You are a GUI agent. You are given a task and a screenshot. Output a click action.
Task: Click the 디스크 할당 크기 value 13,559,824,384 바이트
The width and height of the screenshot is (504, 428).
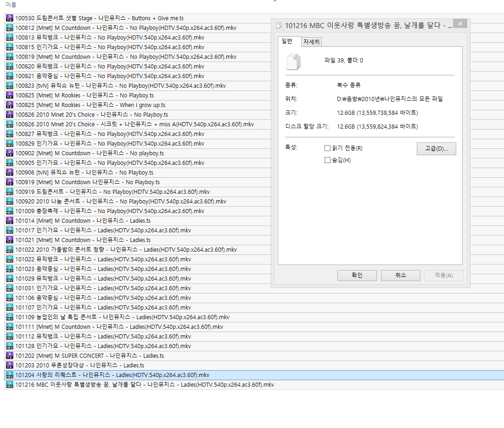[x=377, y=127]
